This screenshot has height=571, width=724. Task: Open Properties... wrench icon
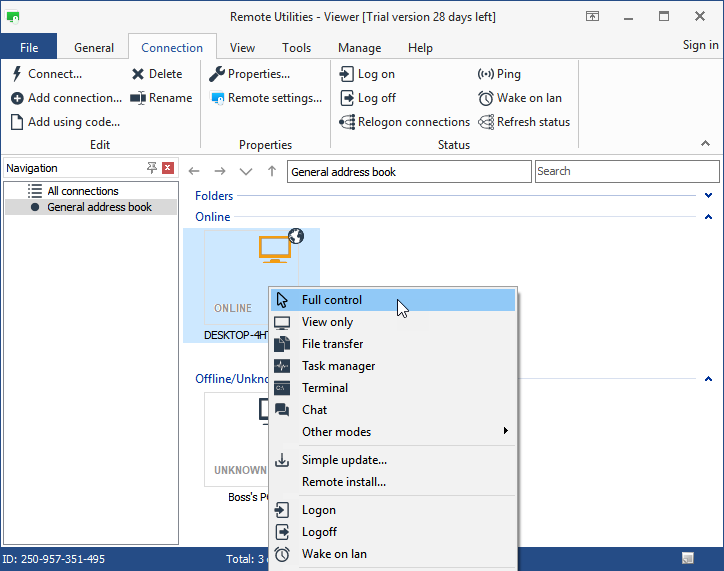217,74
